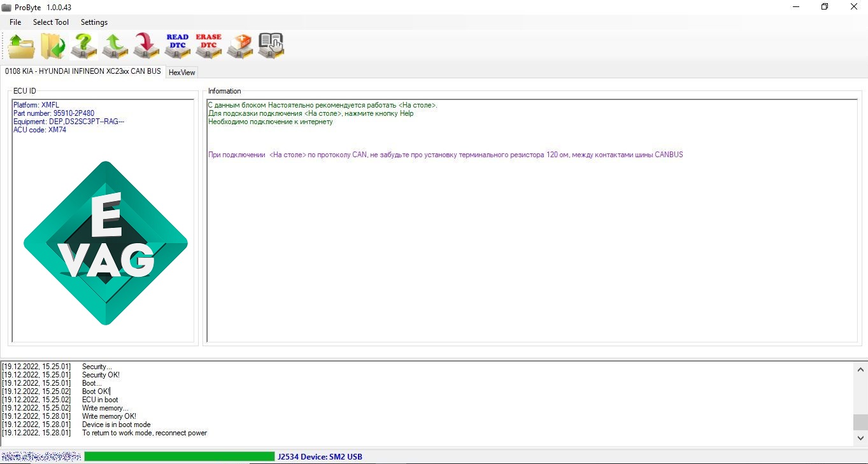Click 'J2534 Device: SM2 USB' status text
The width and height of the screenshot is (868, 464).
[320, 456]
